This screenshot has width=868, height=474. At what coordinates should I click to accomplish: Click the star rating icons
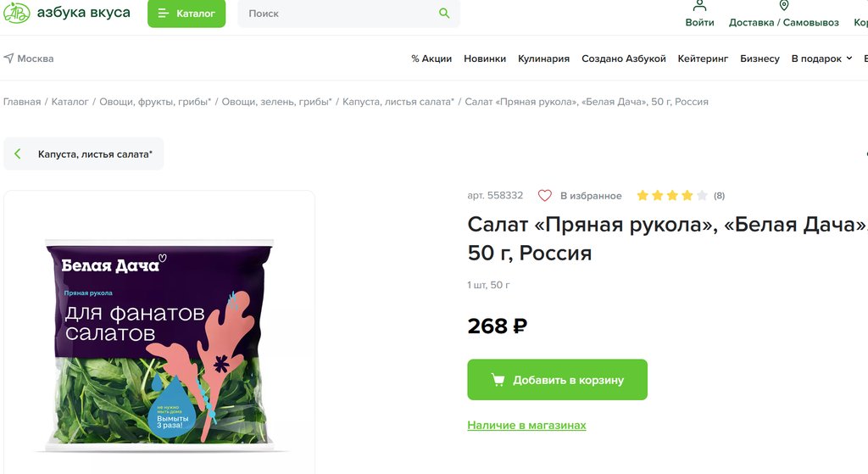click(671, 196)
